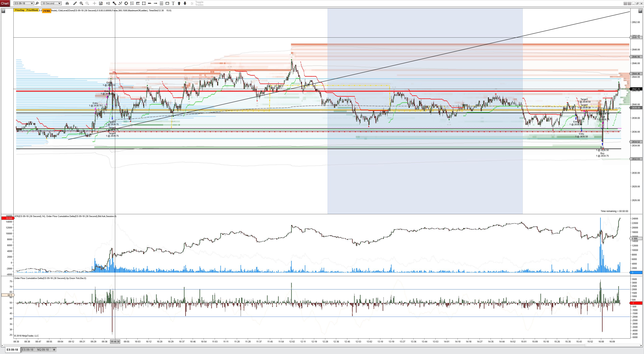Open Indicators with the zigzag icon
Screen dimensions: 644x354
[120, 3]
